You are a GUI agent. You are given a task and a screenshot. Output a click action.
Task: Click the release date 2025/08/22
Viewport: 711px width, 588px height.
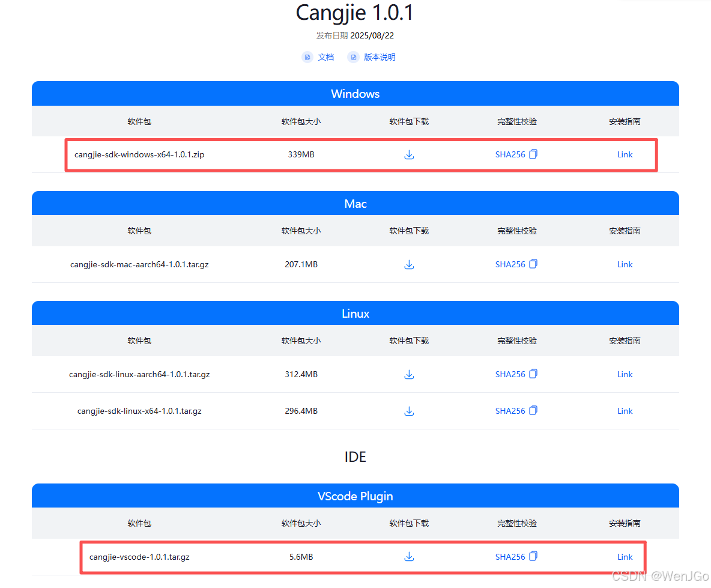pos(372,35)
